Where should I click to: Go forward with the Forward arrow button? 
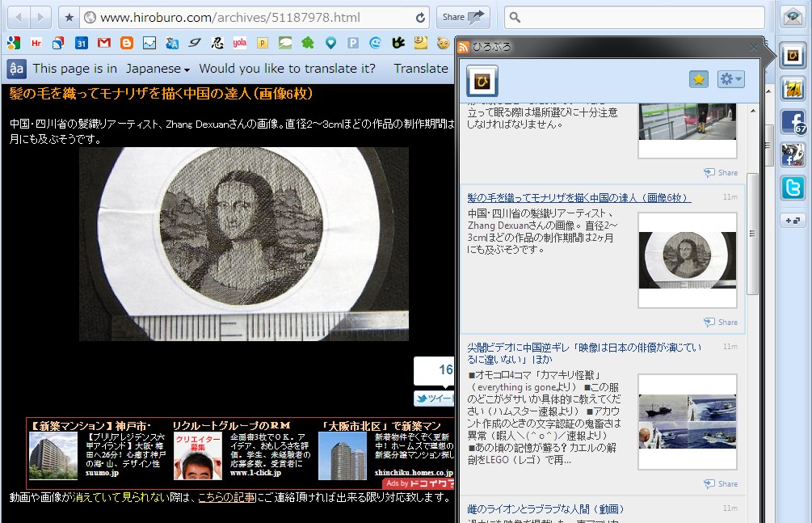pyautogui.click(x=40, y=18)
